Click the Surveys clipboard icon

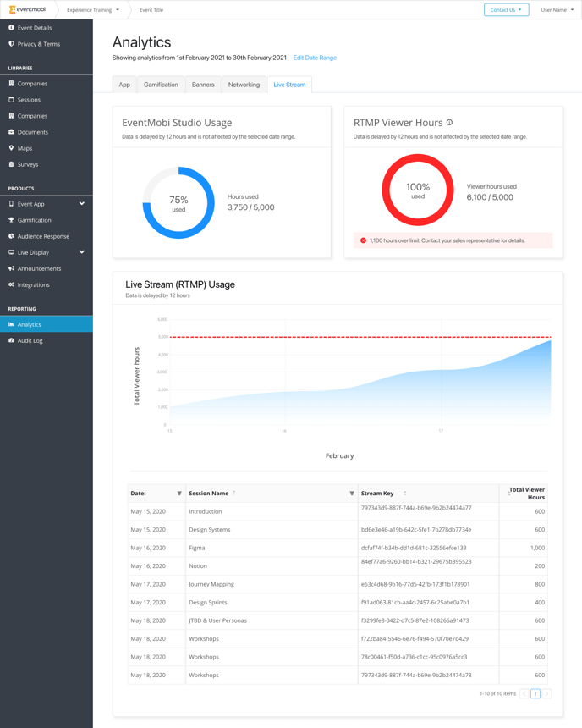coord(11,164)
